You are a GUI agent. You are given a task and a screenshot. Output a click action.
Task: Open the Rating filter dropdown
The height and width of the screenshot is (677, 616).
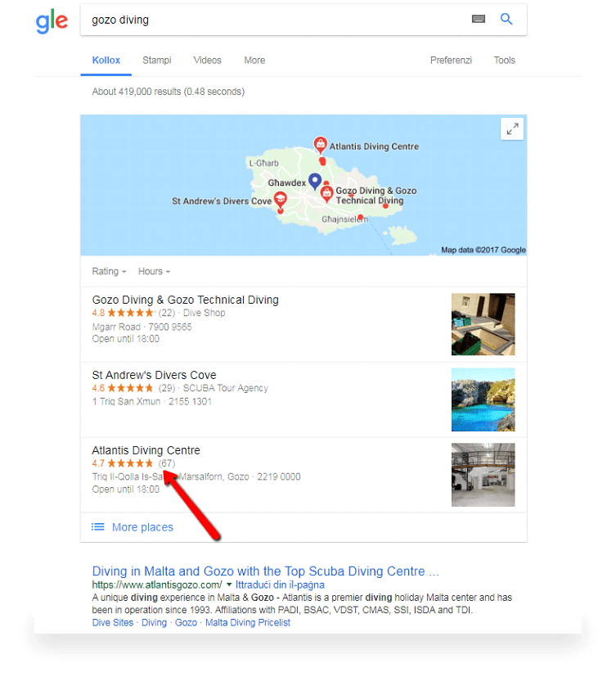(109, 271)
